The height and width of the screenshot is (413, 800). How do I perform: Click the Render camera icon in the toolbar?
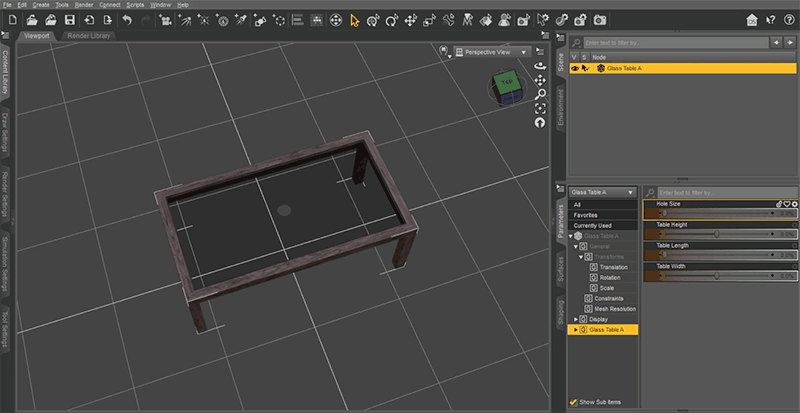600,20
